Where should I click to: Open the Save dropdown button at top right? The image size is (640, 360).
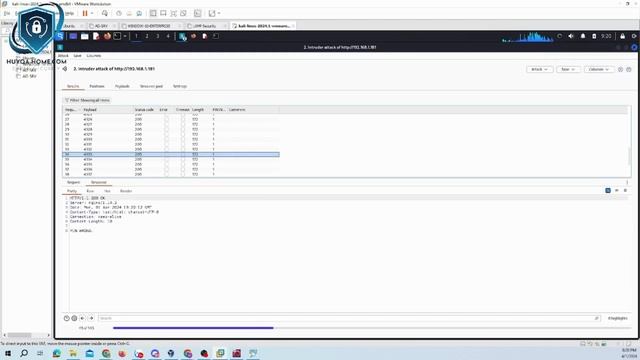point(568,69)
